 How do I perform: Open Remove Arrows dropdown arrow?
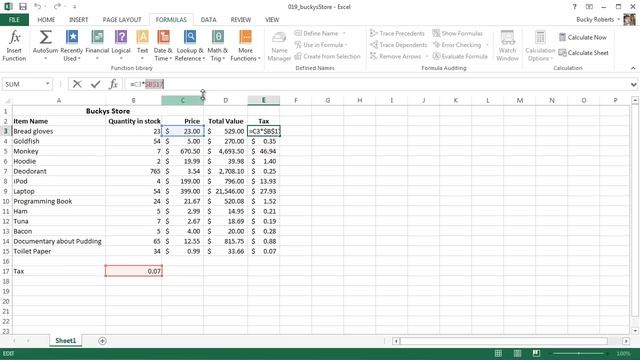pos(427,56)
